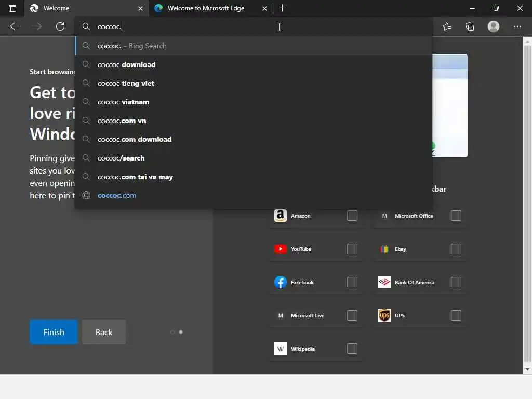Tick the Microsoft Live checkbox

click(352, 315)
